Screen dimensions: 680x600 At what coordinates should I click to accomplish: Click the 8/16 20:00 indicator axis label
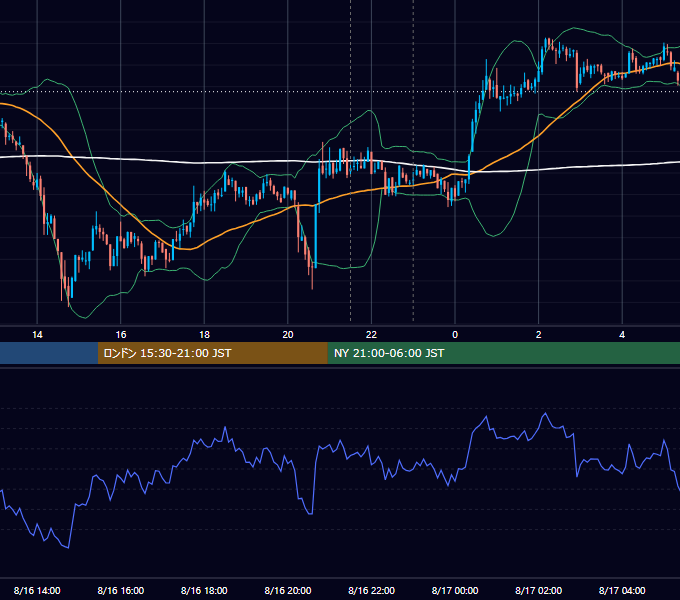point(288,590)
